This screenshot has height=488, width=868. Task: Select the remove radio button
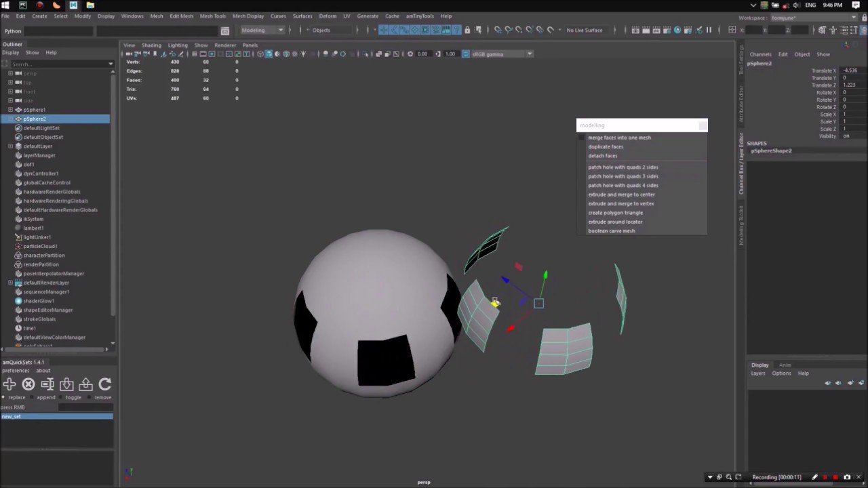pyautogui.click(x=90, y=397)
